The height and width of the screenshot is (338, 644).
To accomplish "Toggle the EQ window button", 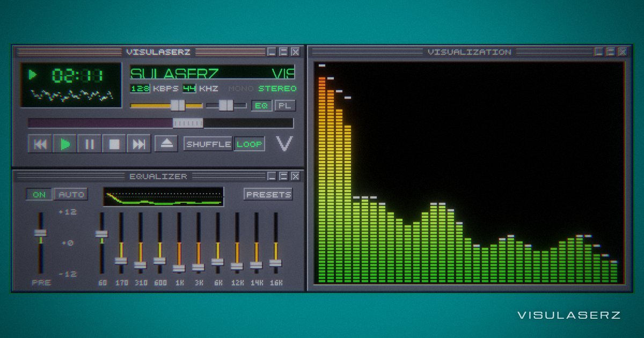I will pyautogui.click(x=261, y=106).
